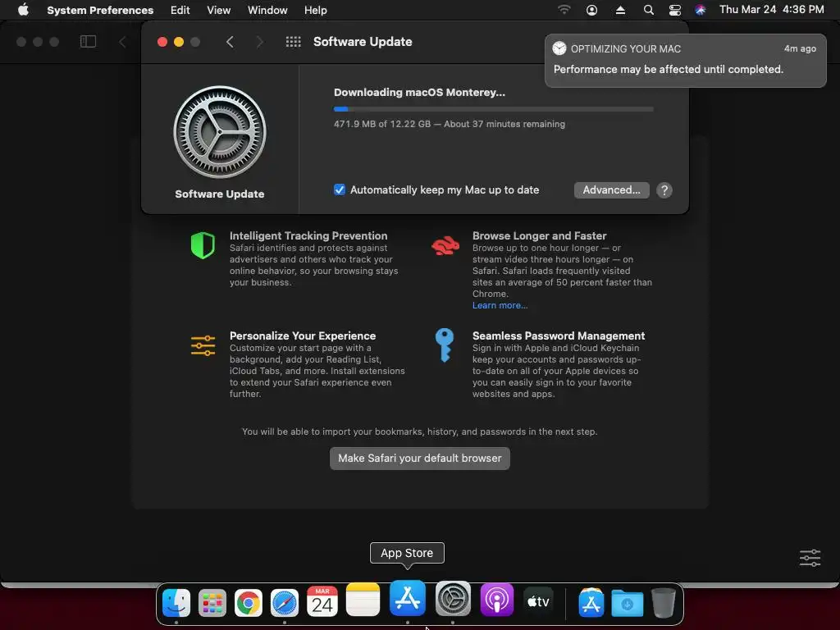840x630 pixels.
Task: Open Podcasts from the Dock
Action: [x=496, y=600]
